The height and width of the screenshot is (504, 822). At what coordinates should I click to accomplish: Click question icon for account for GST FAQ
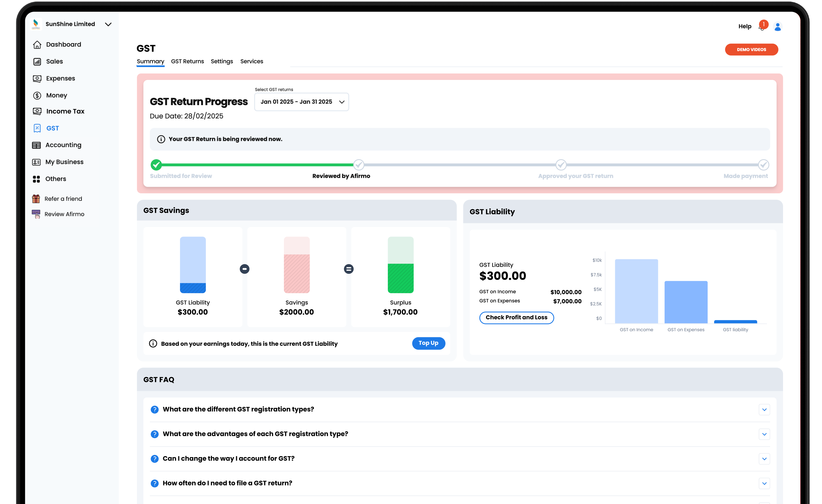(x=154, y=459)
